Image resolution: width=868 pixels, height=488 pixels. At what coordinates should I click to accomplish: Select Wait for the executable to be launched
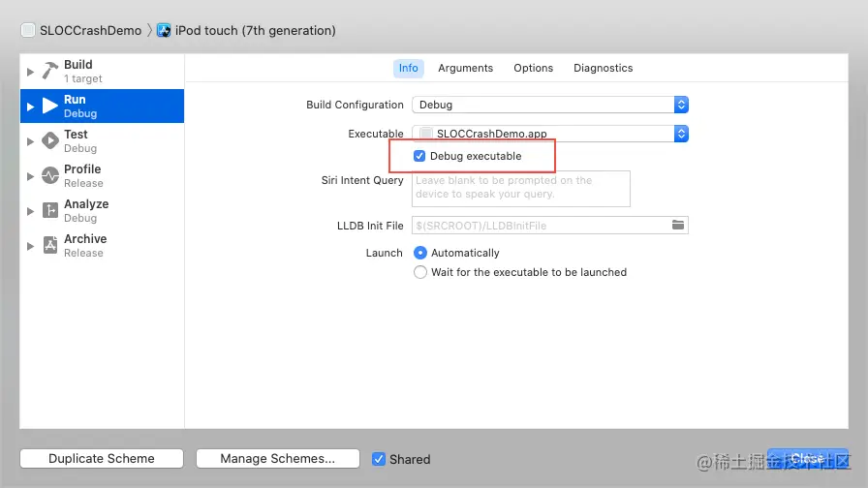[x=420, y=272]
